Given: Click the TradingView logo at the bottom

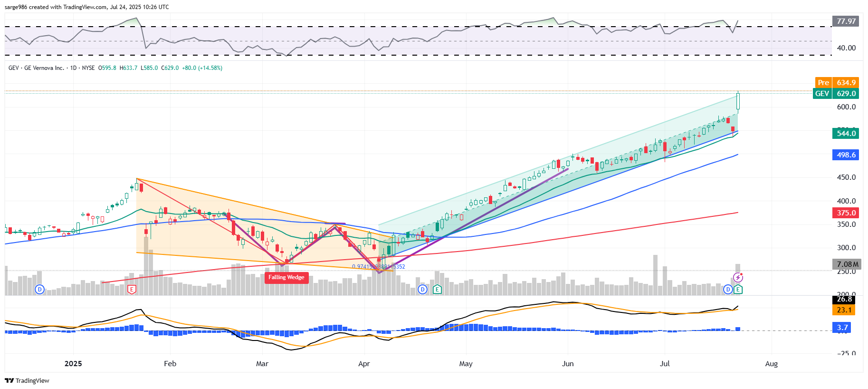Looking at the screenshot, I should pos(27,380).
